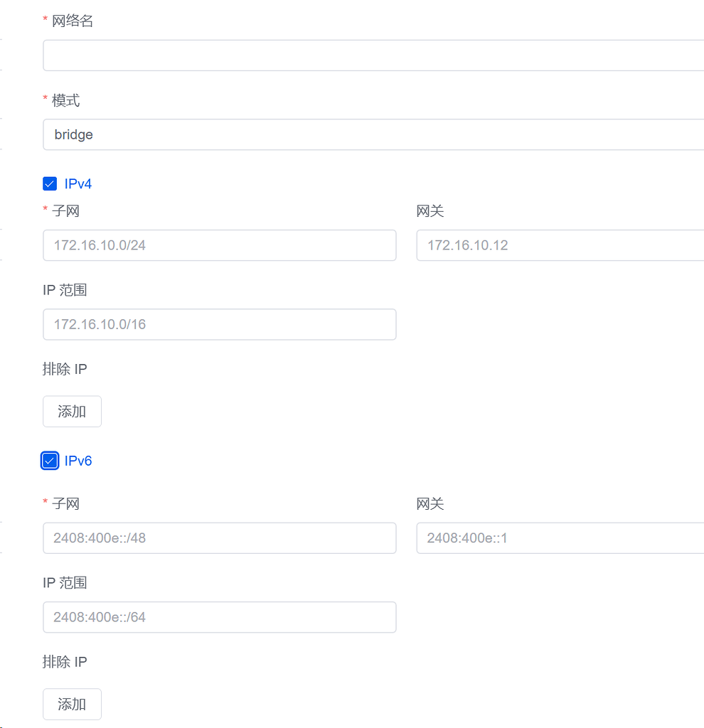
Task: Focus the IPv6 子网 subnet field
Action: [219, 538]
